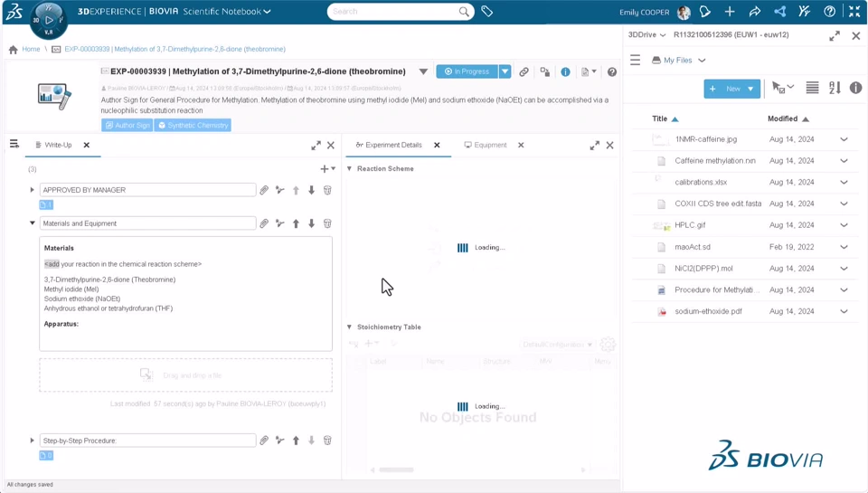Expand the 3DDrive panel
The width and height of the screenshot is (868, 493).
(x=835, y=36)
